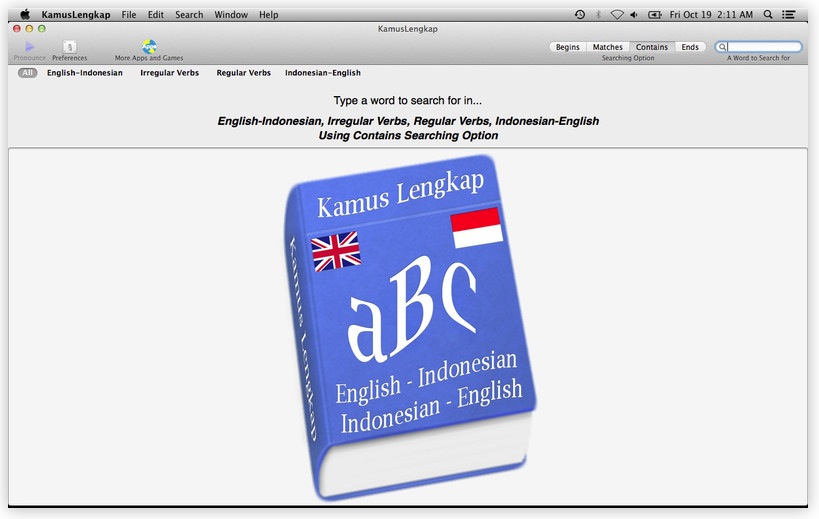Zoom the KamusLengkap window with green button
The image size is (819, 519).
(x=42, y=29)
